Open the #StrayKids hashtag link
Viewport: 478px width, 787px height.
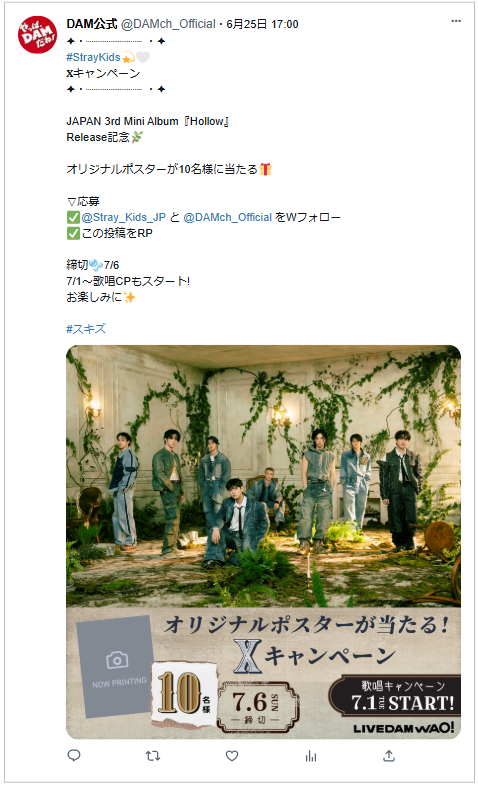[93, 57]
